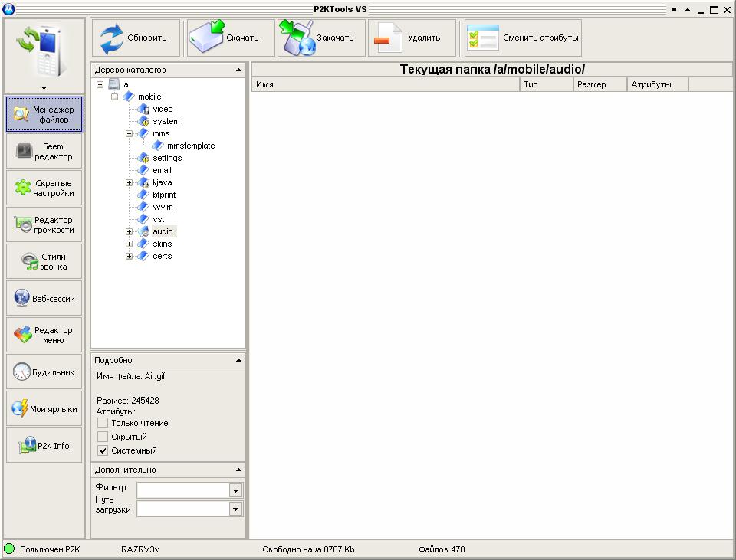Click the Имя файла: Air.gif text
The image size is (736, 560).
pyautogui.click(x=131, y=375)
